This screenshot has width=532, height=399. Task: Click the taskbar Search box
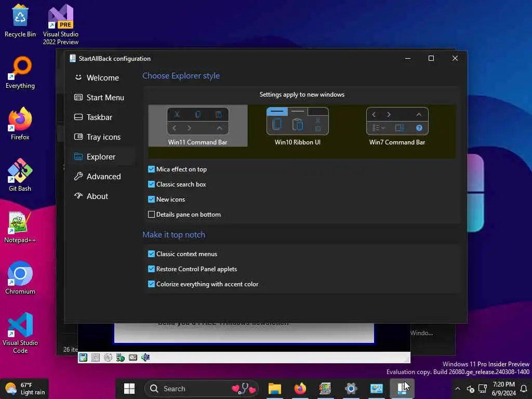pyautogui.click(x=202, y=389)
